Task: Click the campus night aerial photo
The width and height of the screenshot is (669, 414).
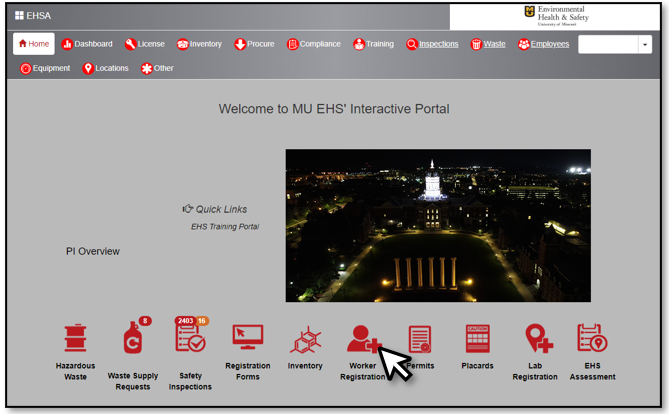Action: point(438,225)
